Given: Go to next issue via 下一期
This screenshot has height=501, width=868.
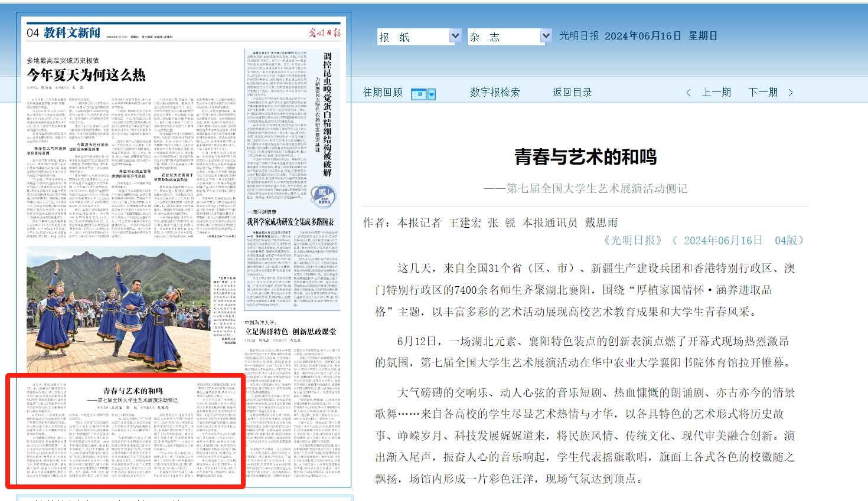Looking at the screenshot, I should 763,93.
